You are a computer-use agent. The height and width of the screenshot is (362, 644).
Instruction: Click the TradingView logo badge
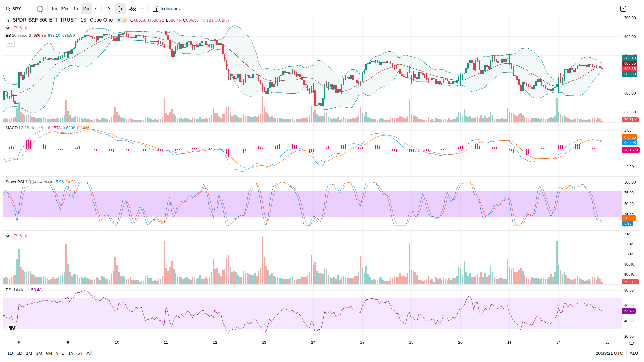tap(12, 328)
